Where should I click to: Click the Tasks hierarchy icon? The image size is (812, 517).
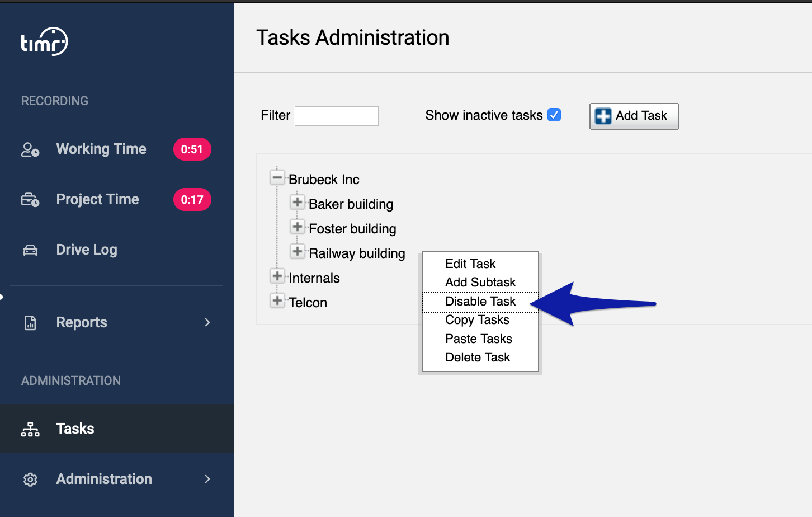(x=30, y=429)
